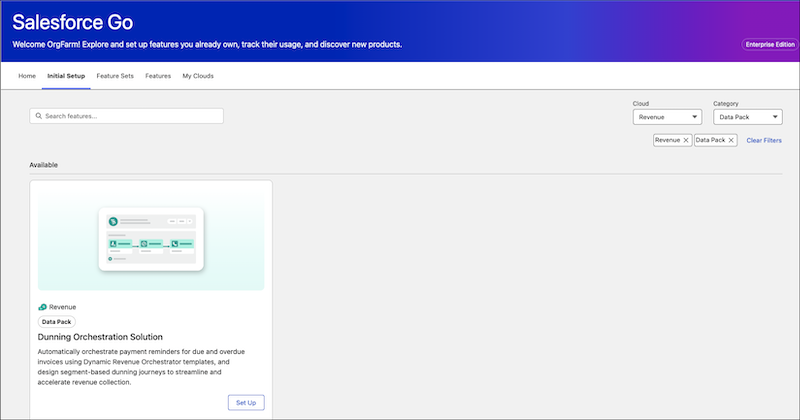The image size is (800, 420).
Task: Open the My Clouds tab
Action: tap(198, 76)
